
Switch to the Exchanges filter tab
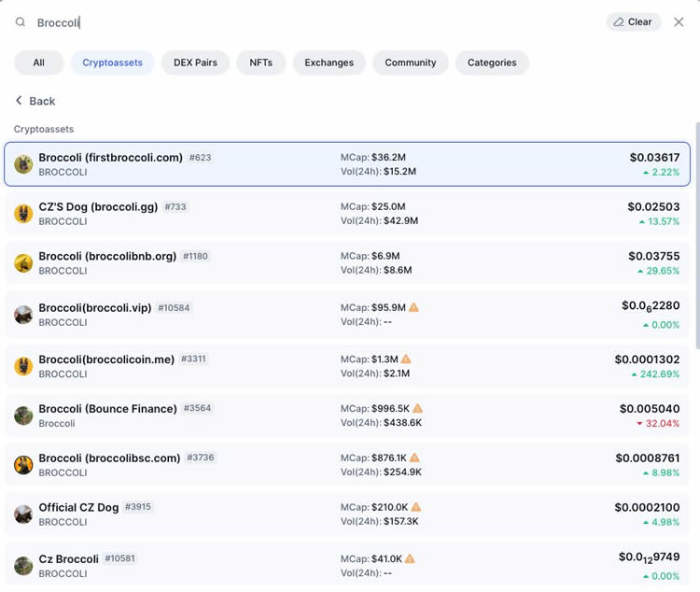tap(329, 63)
